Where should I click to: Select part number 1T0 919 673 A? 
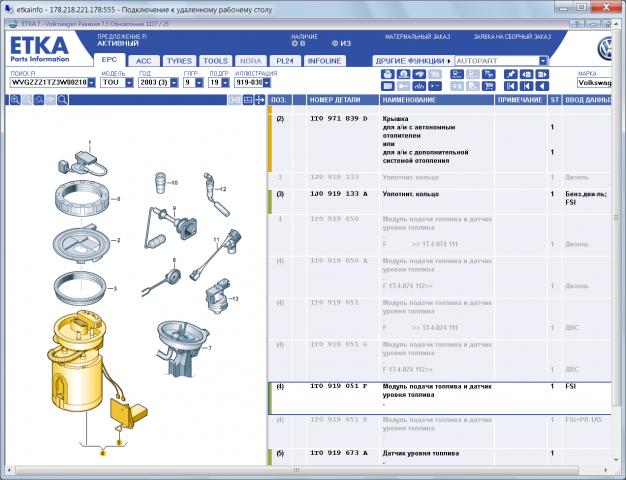click(x=339, y=453)
